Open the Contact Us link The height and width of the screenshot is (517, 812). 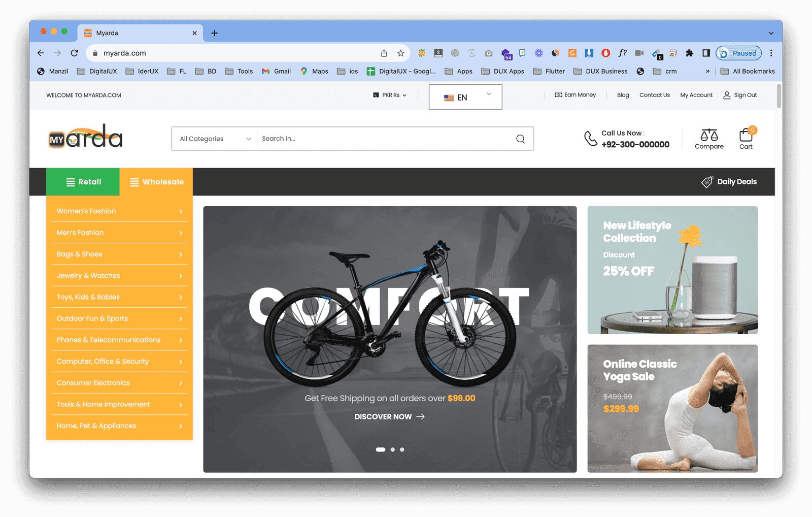coord(654,95)
